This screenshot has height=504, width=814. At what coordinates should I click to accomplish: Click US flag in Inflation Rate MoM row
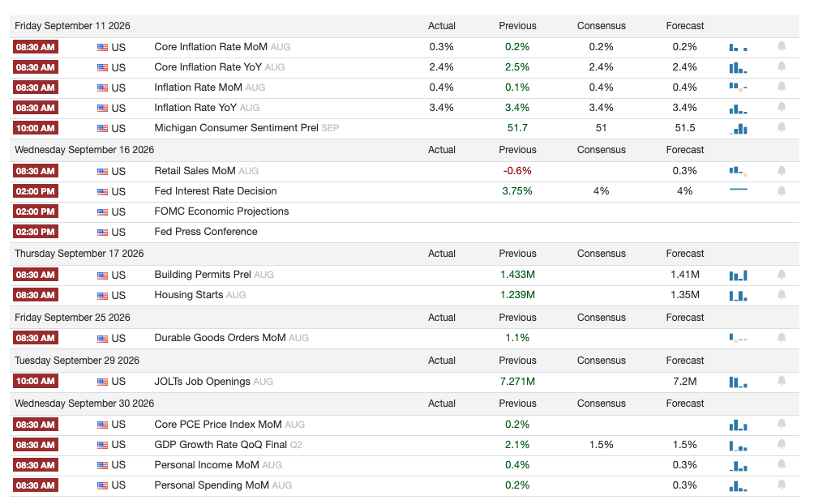click(x=102, y=88)
